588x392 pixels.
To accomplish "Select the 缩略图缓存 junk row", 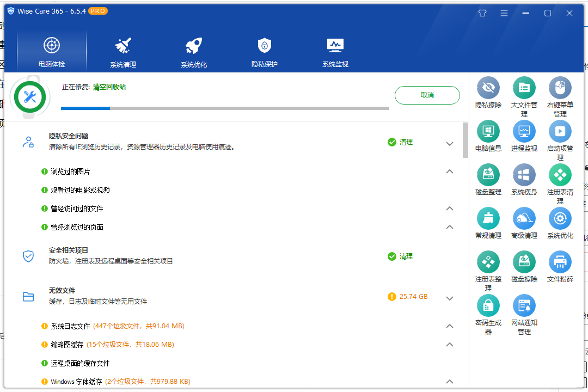I will pos(108,345).
